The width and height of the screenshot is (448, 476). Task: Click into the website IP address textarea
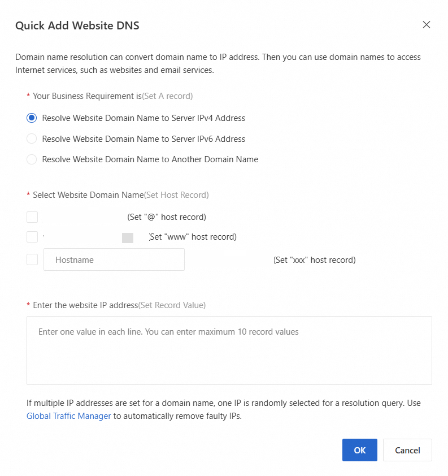229,350
